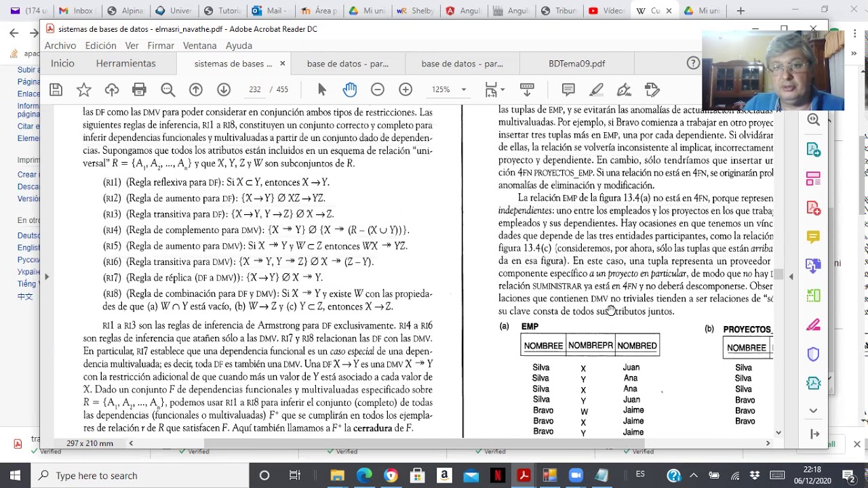This screenshot has height=488, width=868.
Task: Bookmark this file with the star icon
Action: [x=83, y=89]
